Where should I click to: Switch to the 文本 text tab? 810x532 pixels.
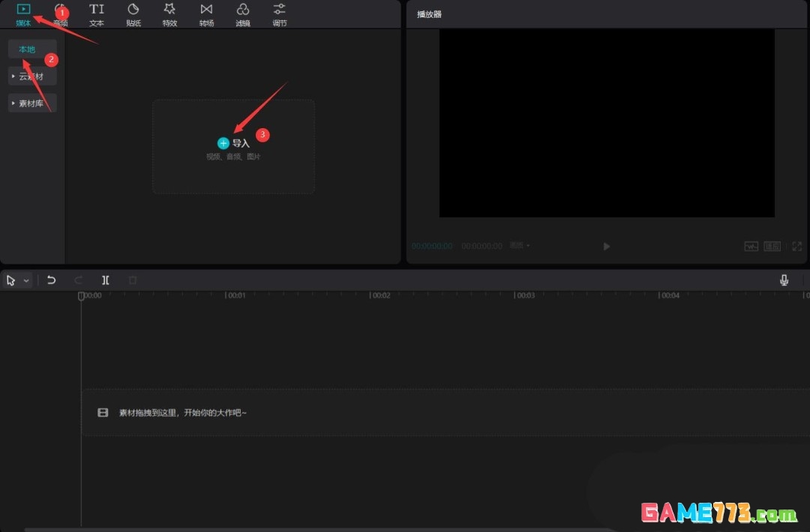(x=97, y=14)
